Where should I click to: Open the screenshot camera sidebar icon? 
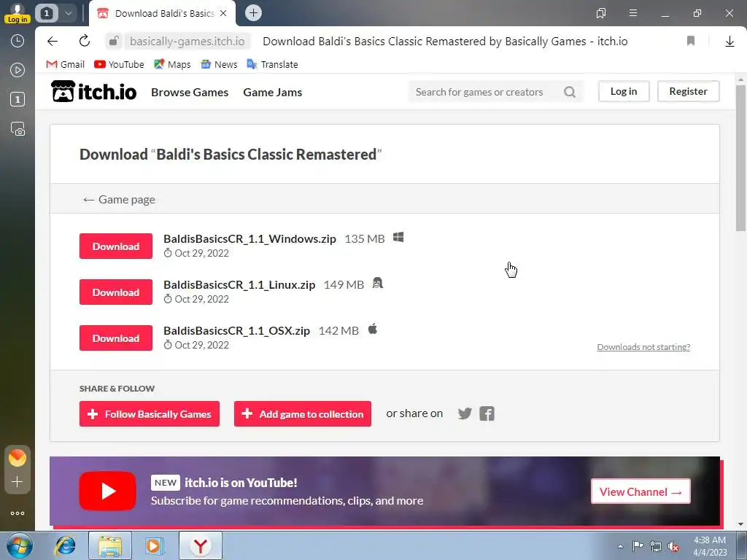(x=18, y=129)
